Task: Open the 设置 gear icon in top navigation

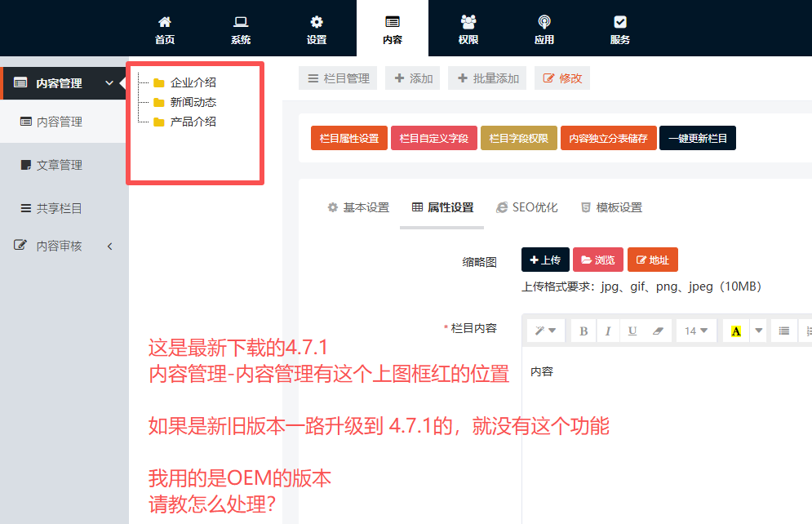Action: [x=317, y=29]
